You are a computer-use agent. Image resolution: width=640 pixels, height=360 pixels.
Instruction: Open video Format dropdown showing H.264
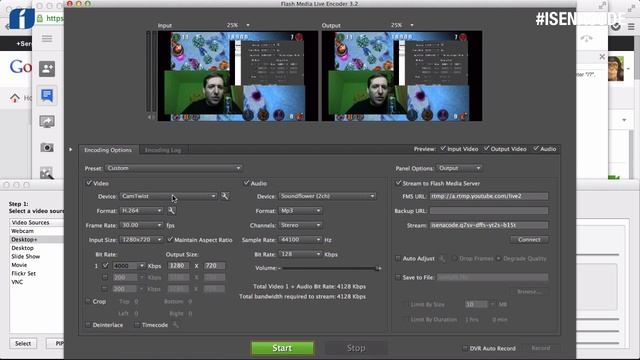142,211
